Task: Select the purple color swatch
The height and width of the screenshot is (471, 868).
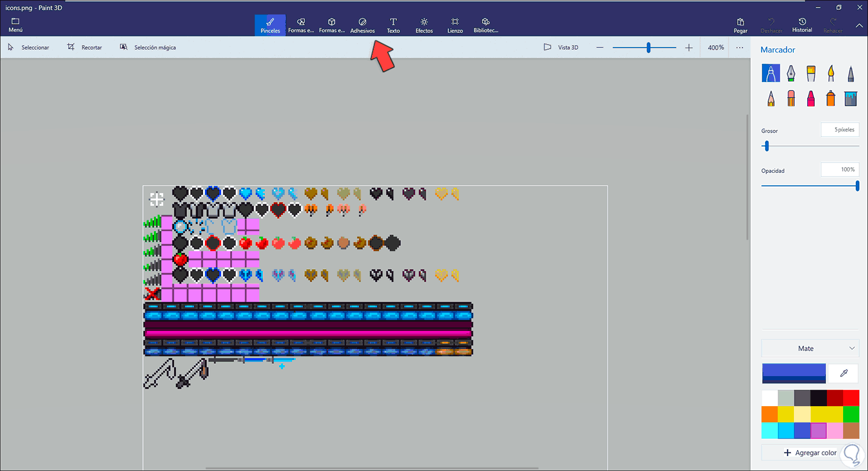Action: click(x=819, y=430)
